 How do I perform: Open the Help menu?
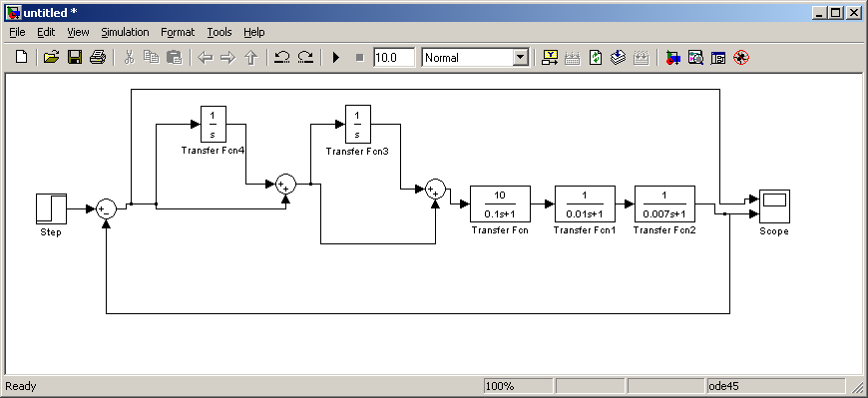[x=254, y=32]
